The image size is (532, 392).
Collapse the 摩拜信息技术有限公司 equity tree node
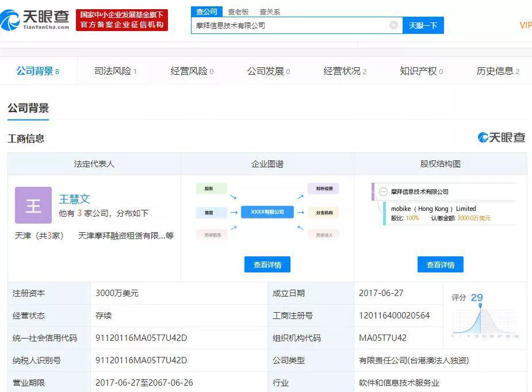383,191
